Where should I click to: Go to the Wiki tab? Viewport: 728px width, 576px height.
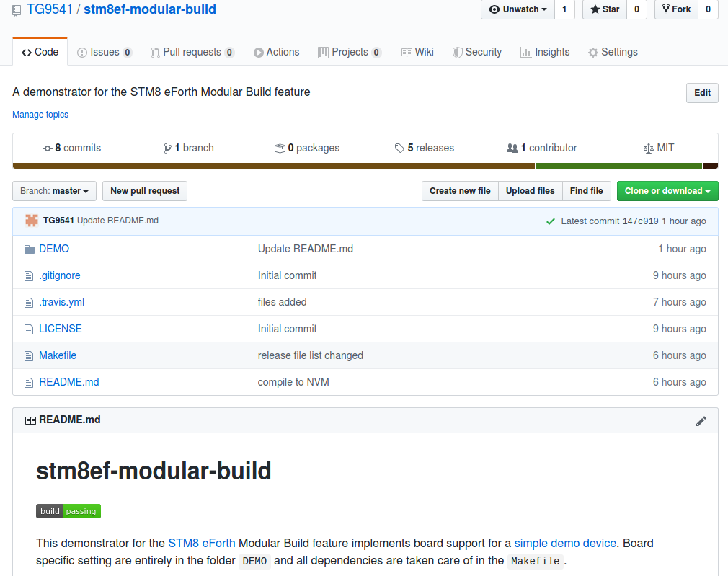[x=417, y=52]
